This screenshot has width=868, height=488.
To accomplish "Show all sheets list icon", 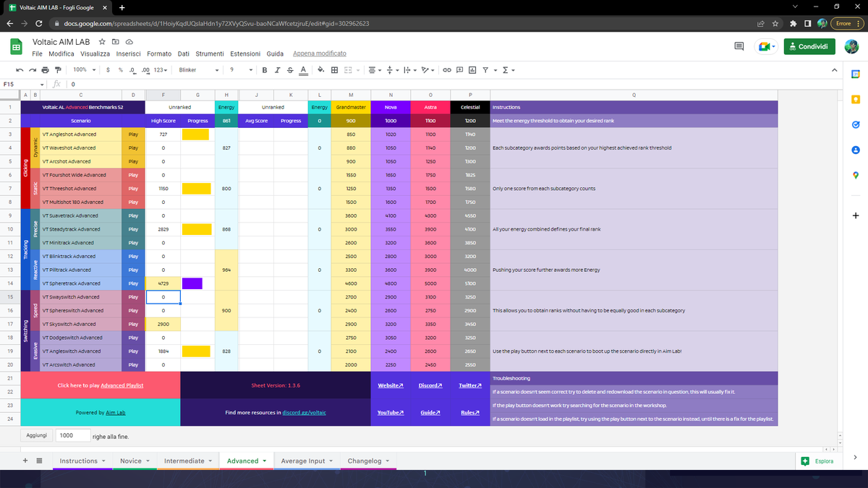I will click(x=39, y=461).
